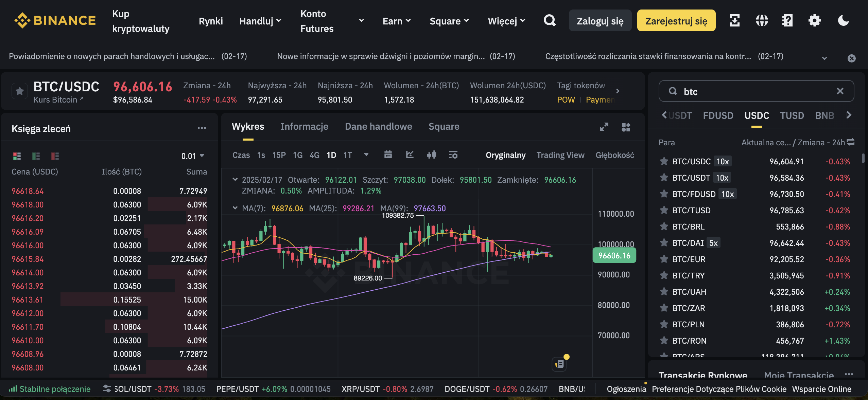
Task: Expand the Handluj menu dropdown
Action: [x=260, y=21]
